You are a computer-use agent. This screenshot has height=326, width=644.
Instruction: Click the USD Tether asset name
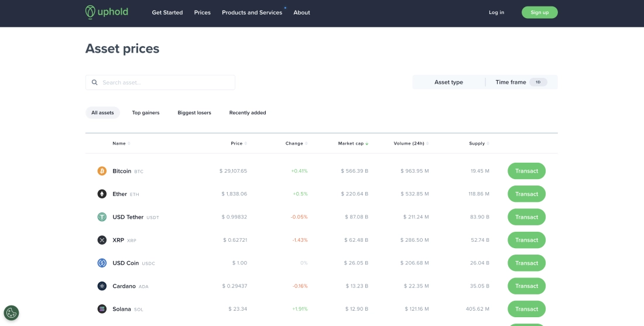(128, 217)
